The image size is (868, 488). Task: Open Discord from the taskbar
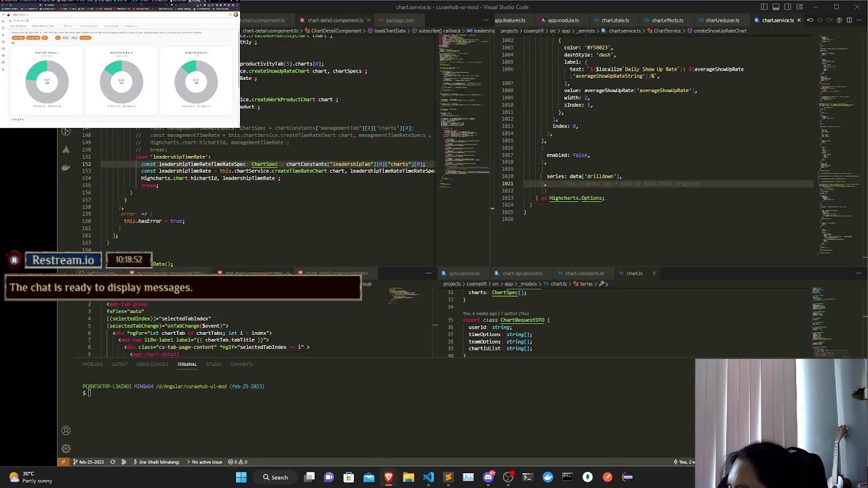click(488, 477)
